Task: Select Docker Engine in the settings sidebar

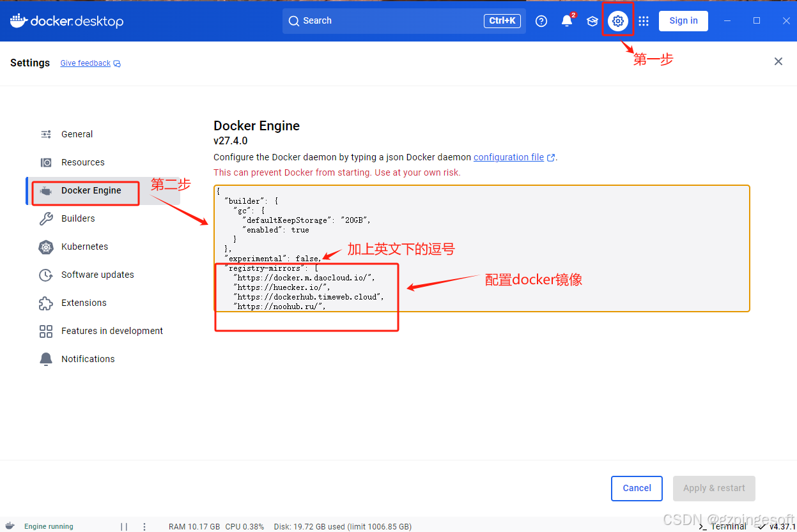Action: point(103,190)
